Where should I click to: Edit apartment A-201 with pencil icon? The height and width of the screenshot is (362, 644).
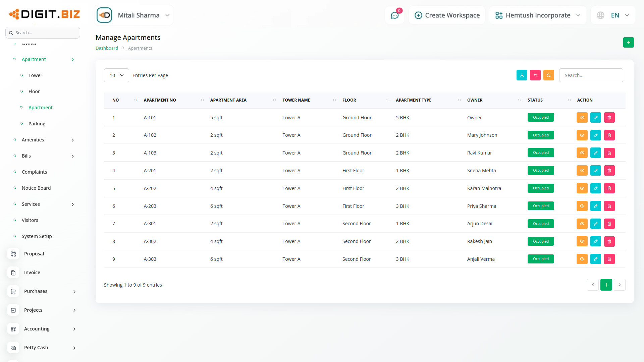coord(595,171)
